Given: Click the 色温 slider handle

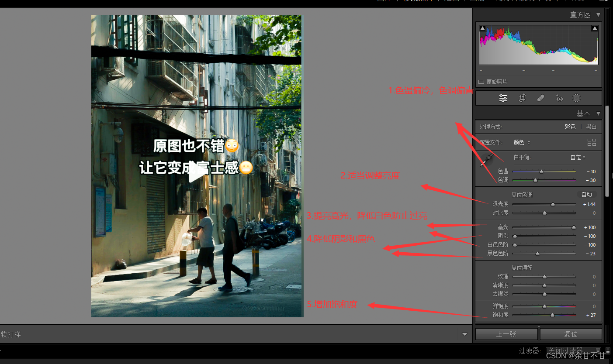Looking at the screenshot, I should [x=541, y=172].
